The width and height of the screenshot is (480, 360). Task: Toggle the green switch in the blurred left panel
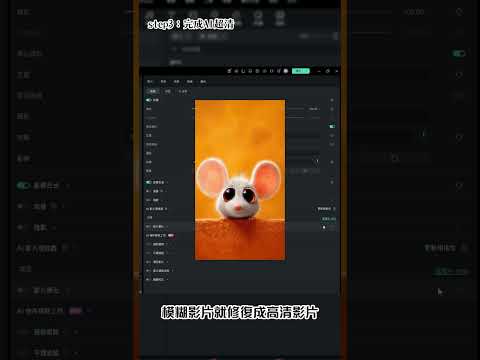pyautogui.click(x=24, y=185)
